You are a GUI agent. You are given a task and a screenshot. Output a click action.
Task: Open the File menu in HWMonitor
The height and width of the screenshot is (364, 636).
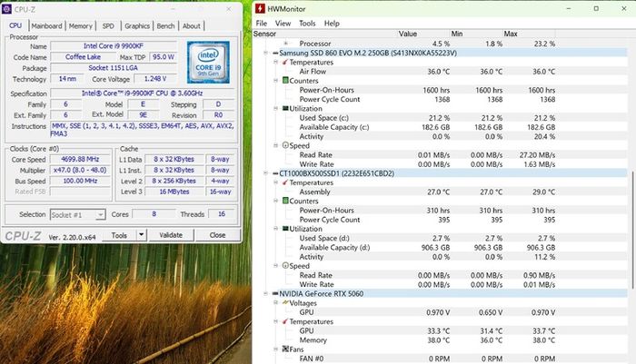tap(262, 23)
